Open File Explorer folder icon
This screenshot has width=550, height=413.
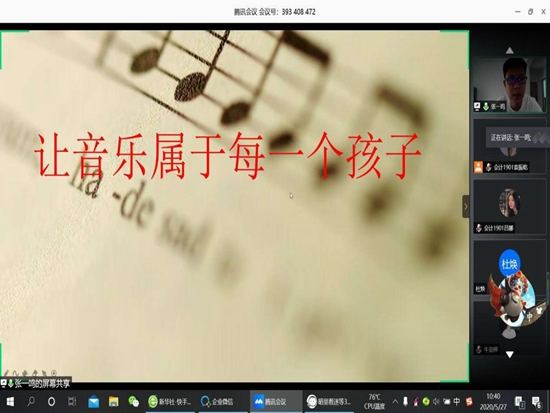point(113,401)
